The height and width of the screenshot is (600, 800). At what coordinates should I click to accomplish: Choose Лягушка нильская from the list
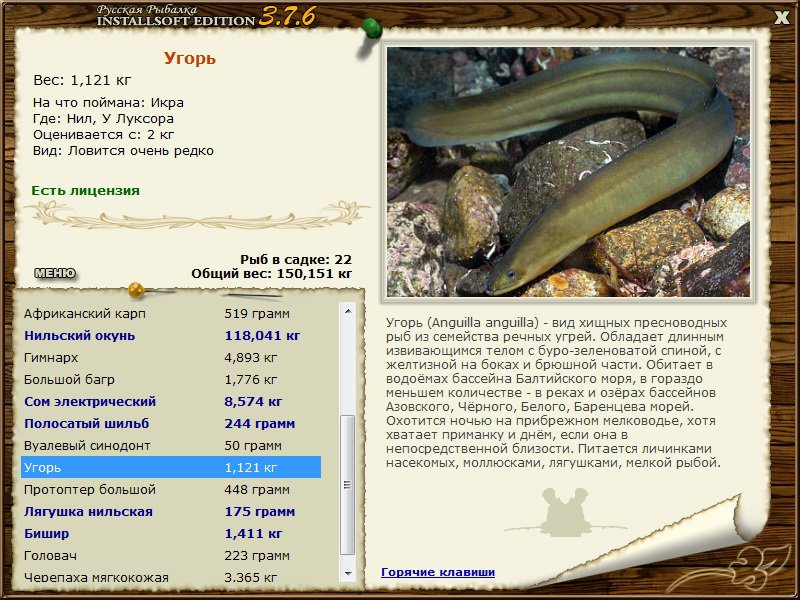tap(171, 512)
